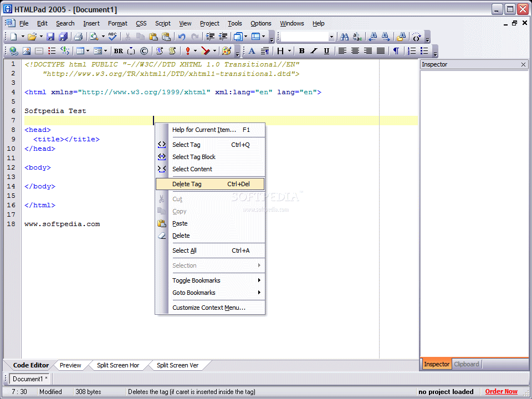Expand Toggle Bookmarks submenu
The height and width of the screenshot is (399, 532).
point(210,280)
